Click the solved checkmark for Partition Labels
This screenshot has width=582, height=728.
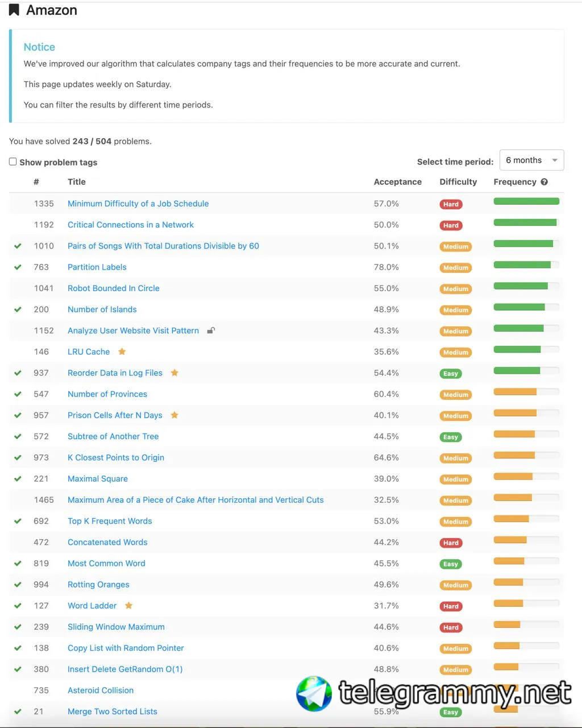tap(18, 267)
